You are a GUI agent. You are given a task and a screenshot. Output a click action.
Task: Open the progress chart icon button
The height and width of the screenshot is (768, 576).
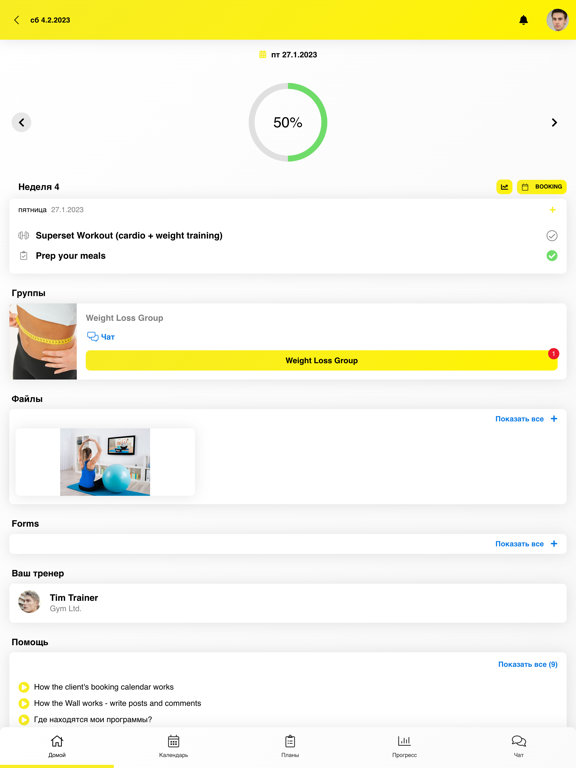(x=504, y=187)
